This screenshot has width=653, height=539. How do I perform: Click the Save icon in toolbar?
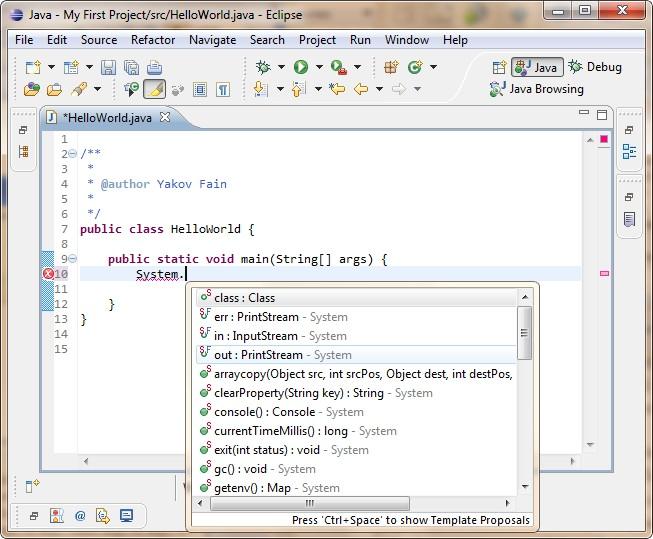pos(108,67)
